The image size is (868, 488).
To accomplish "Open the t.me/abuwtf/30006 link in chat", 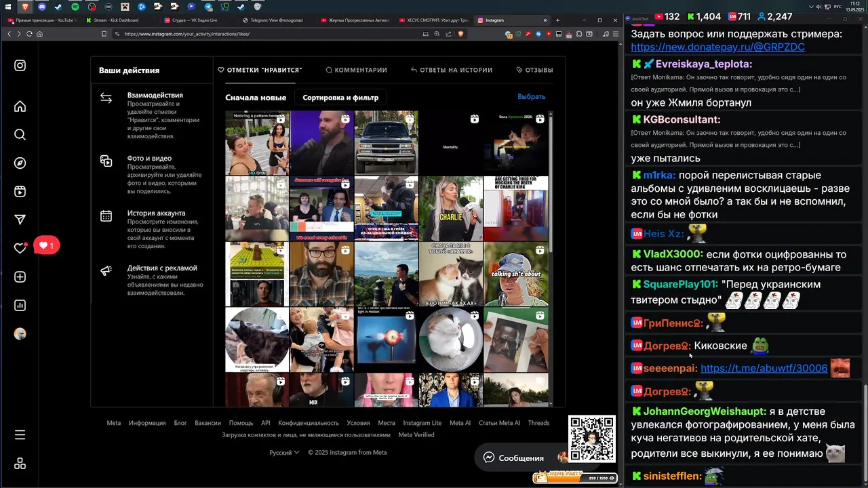I will pos(764,368).
